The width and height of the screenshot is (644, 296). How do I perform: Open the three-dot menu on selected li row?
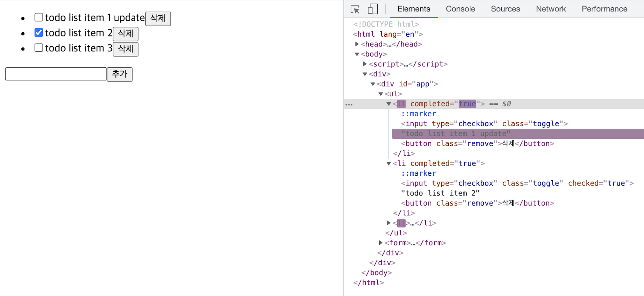click(349, 104)
